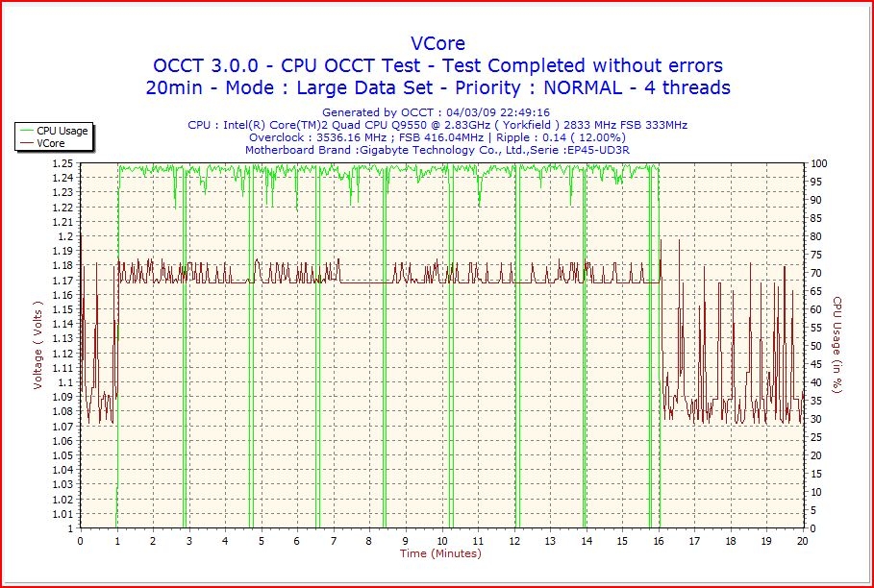This screenshot has width=874, height=588.
Task: Click the brown VCore legend line
Action: [27, 143]
